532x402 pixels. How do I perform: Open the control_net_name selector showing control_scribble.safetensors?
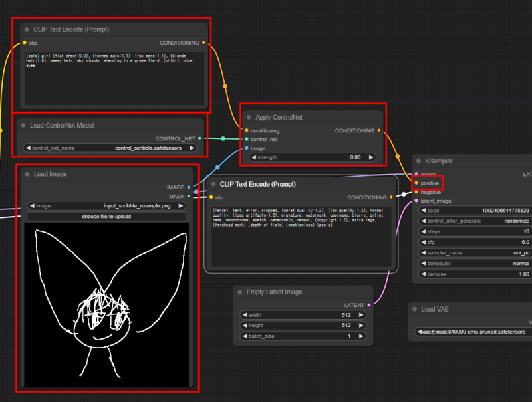pyautogui.click(x=108, y=148)
